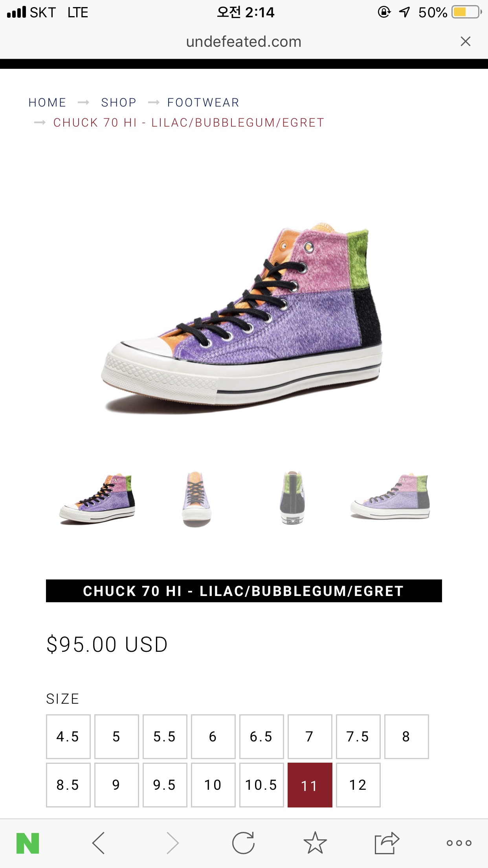The height and width of the screenshot is (868, 488).
Task: Tap the undefeated.com address bar
Action: 244,42
